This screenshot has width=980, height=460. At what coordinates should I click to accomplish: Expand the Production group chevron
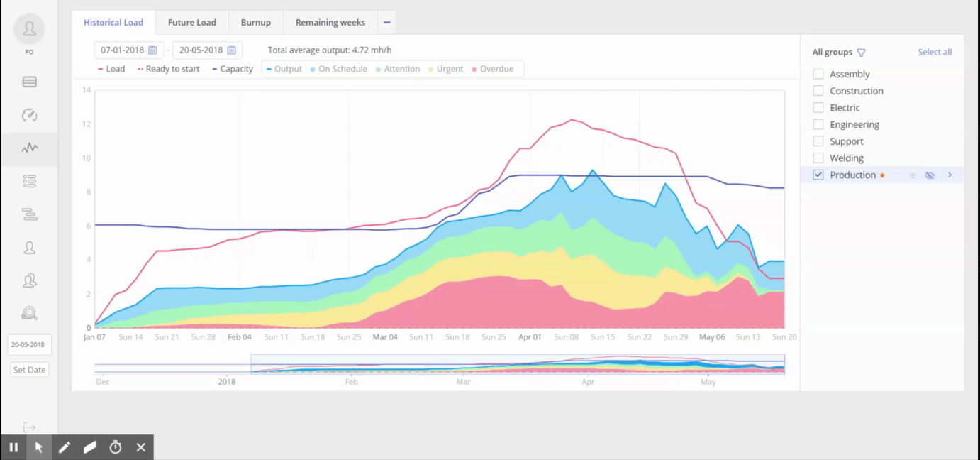950,175
